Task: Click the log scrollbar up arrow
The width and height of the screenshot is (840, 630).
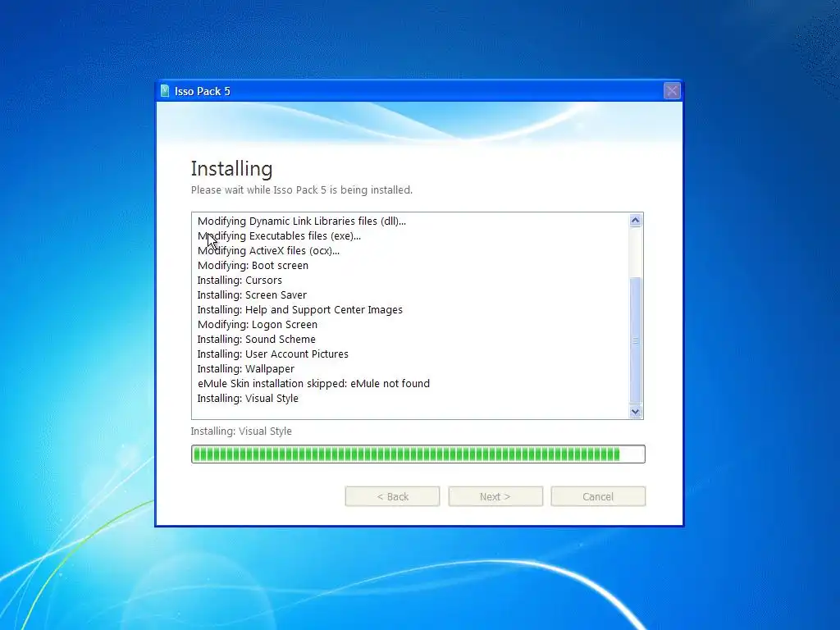Action: click(x=636, y=221)
